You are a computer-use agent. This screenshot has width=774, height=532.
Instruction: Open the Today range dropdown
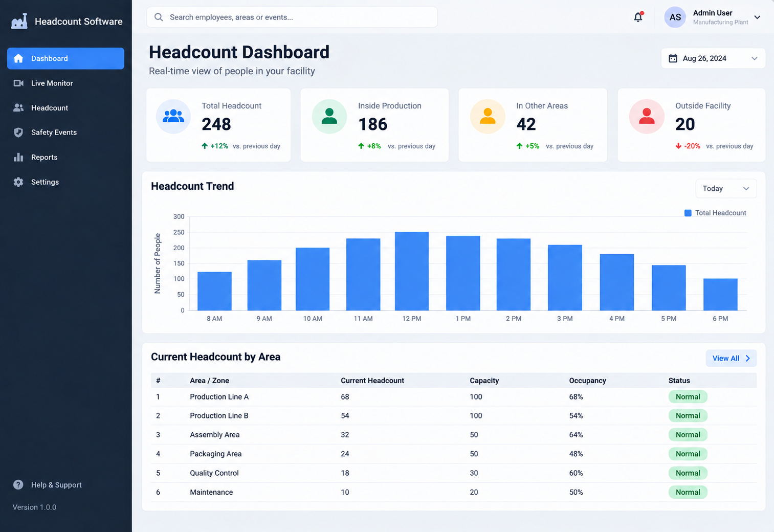726,189
